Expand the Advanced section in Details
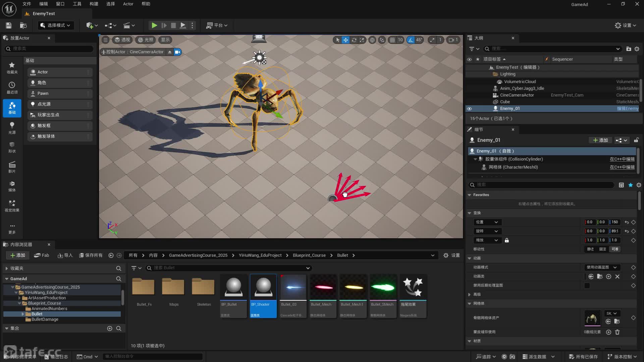The image size is (644, 362). pyautogui.click(x=470, y=294)
